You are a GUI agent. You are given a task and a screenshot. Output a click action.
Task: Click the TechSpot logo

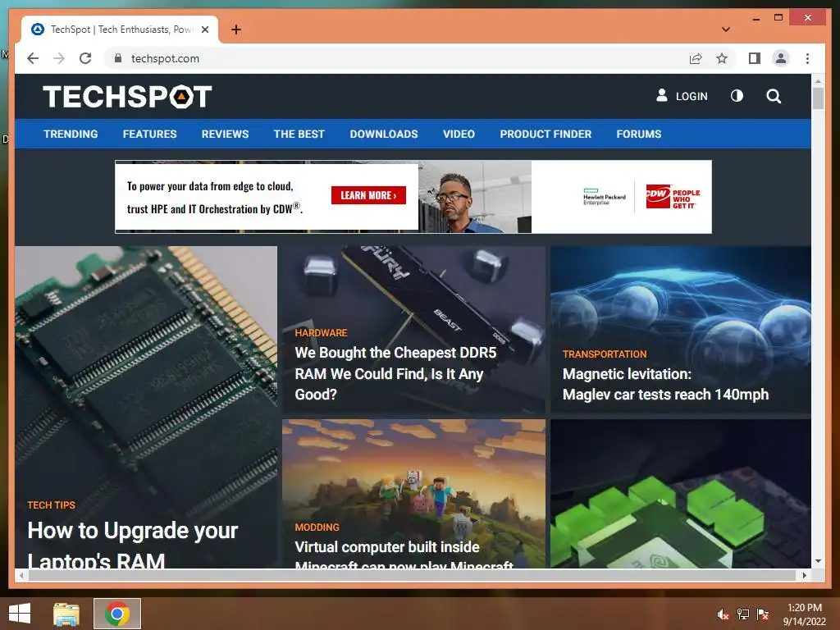(x=127, y=97)
